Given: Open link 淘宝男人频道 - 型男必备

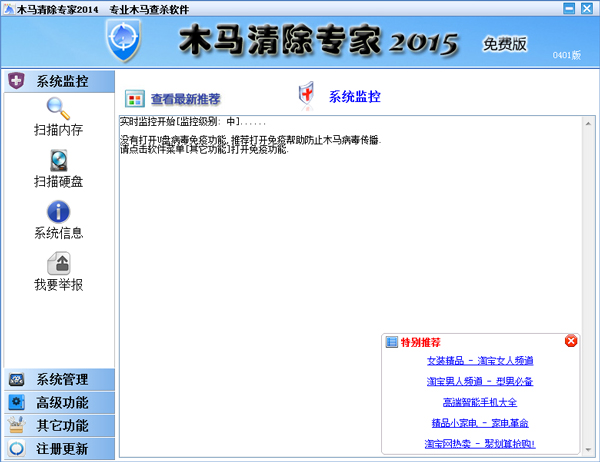Looking at the screenshot, I should click(x=480, y=382).
